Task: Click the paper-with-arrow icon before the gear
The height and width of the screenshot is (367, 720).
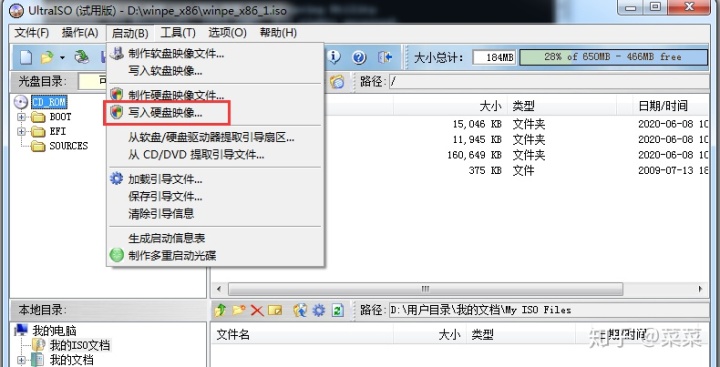Action: coord(300,311)
